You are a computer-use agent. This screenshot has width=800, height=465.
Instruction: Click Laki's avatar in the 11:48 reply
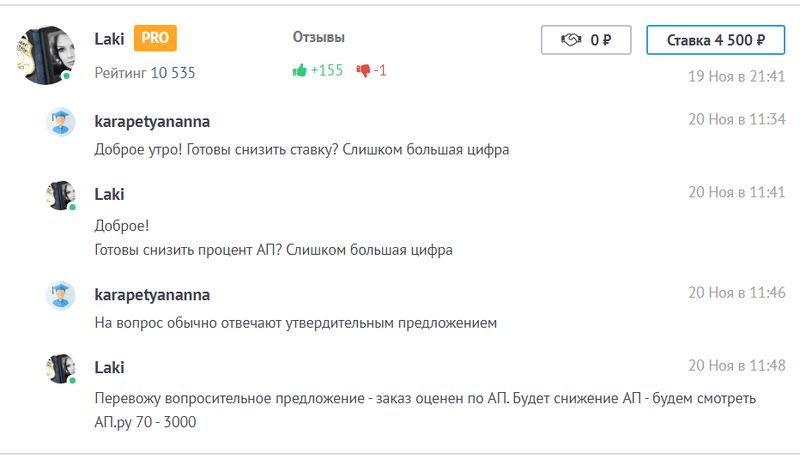pyautogui.click(x=61, y=368)
